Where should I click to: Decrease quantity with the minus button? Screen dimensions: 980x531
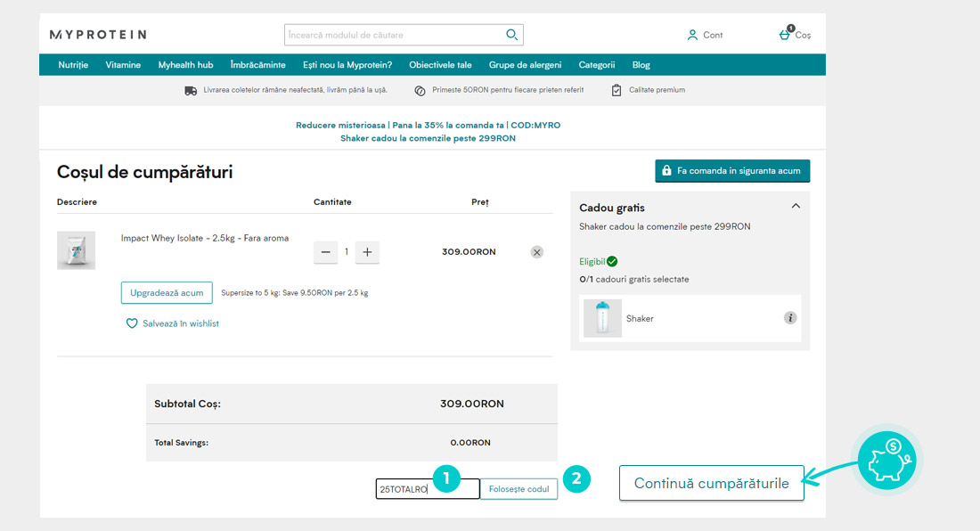coord(325,252)
